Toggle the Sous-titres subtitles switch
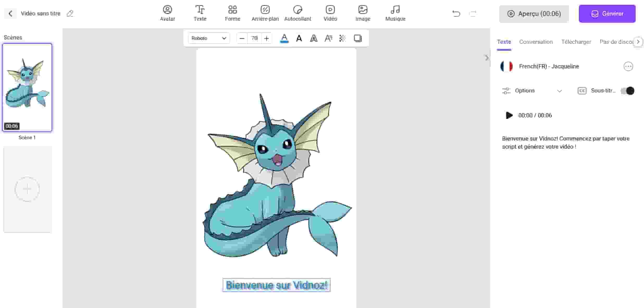 click(627, 91)
